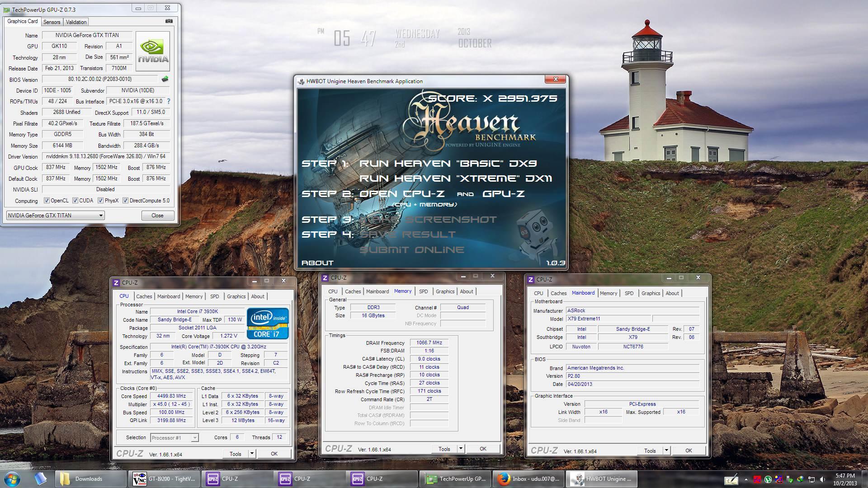Activate the second CPU-Z taskbar button
868x488 pixels.
pyautogui.click(x=309, y=479)
